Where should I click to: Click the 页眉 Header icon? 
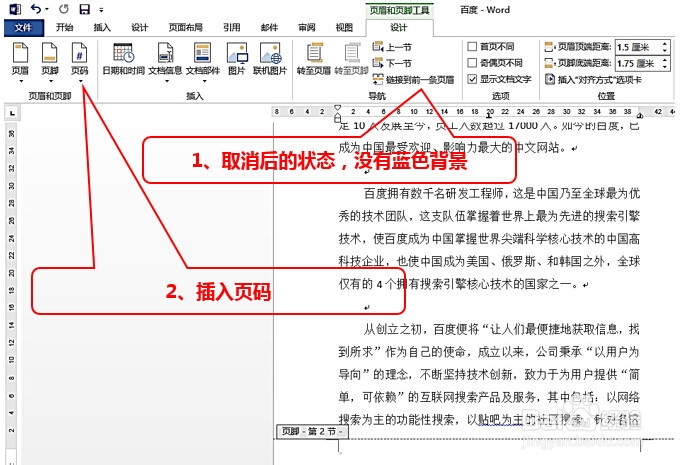click(20, 53)
